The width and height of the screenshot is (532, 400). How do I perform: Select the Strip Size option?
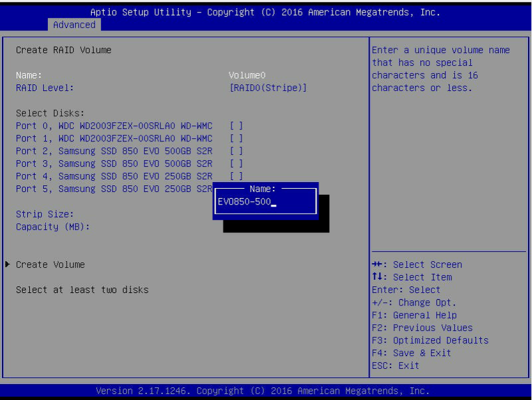coord(45,214)
